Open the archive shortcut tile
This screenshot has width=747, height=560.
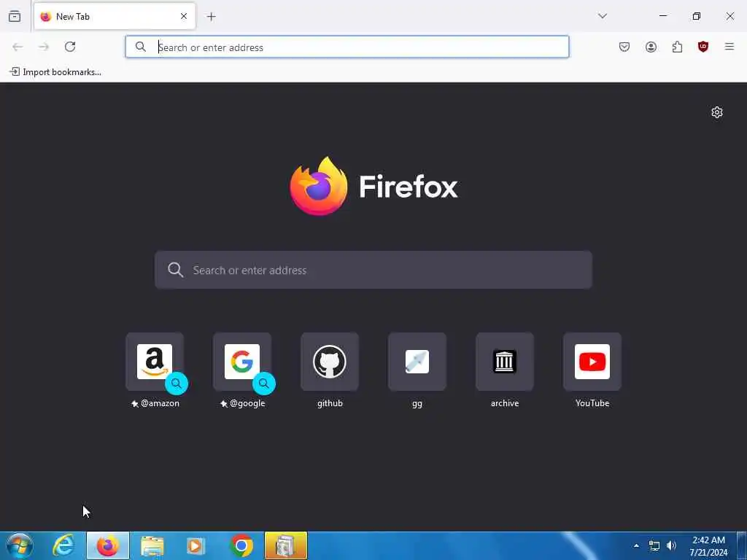(505, 362)
